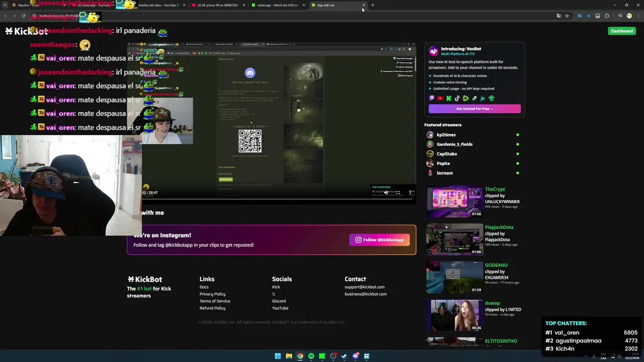Click business@kickbot.com email link

(x=366, y=294)
